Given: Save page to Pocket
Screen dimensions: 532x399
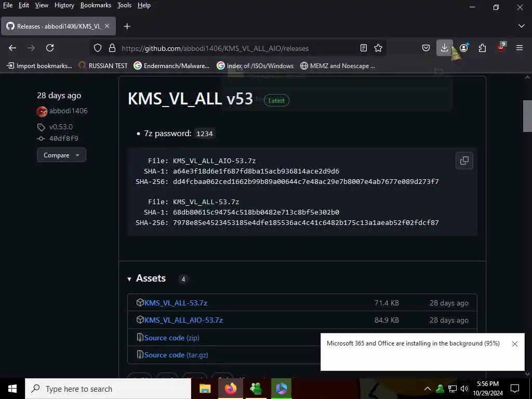Looking at the screenshot, I should pyautogui.click(x=426, y=48).
